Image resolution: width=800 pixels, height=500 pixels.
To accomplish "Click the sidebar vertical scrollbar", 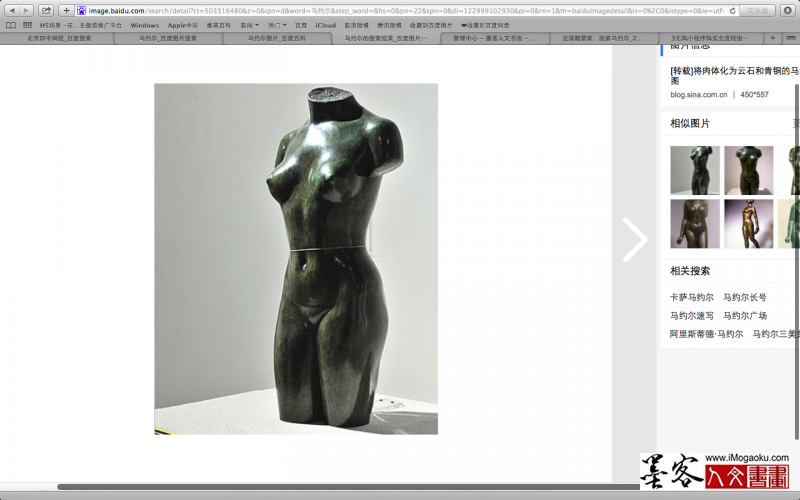I will pos(797,262).
